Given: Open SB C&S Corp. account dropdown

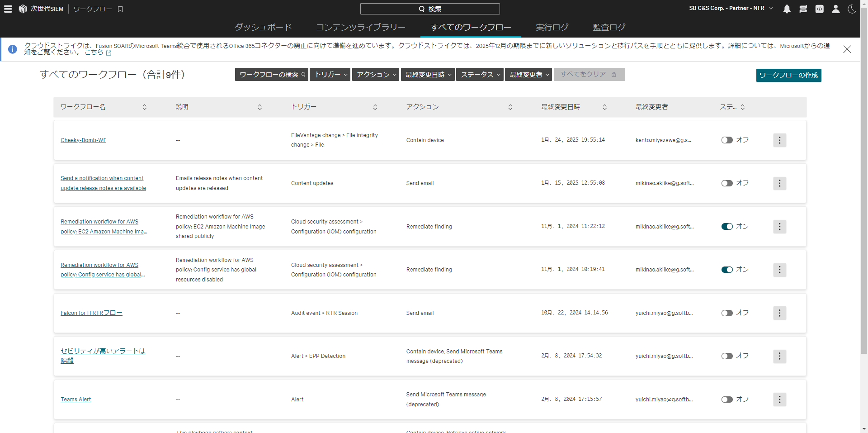Looking at the screenshot, I should click(x=731, y=8).
